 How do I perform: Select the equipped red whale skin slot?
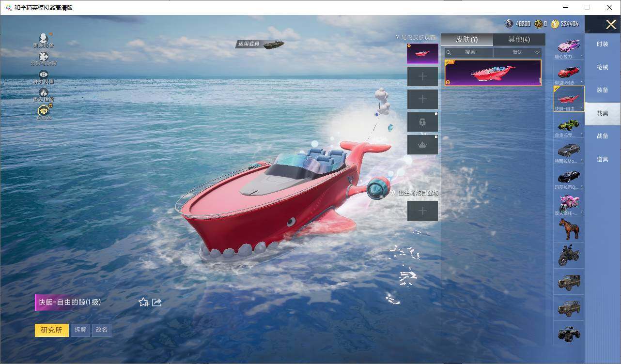pyautogui.click(x=422, y=54)
